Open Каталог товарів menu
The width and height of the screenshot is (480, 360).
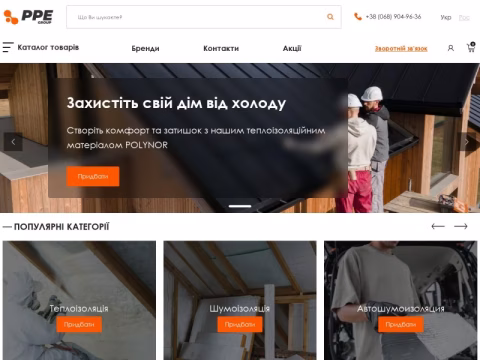tap(48, 47)
